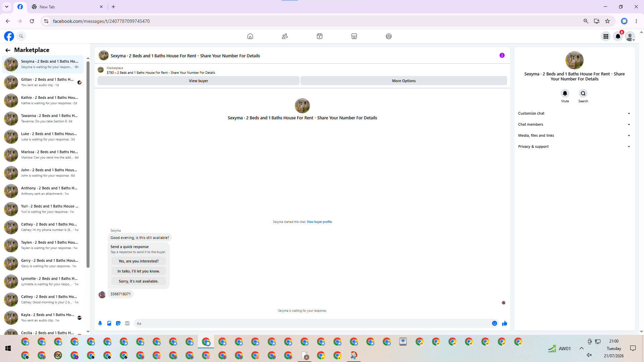The width and height of the screenshot is (644, 362).
Task: Open Chrome's three-dot menu
Action: [x=636, y=21]
